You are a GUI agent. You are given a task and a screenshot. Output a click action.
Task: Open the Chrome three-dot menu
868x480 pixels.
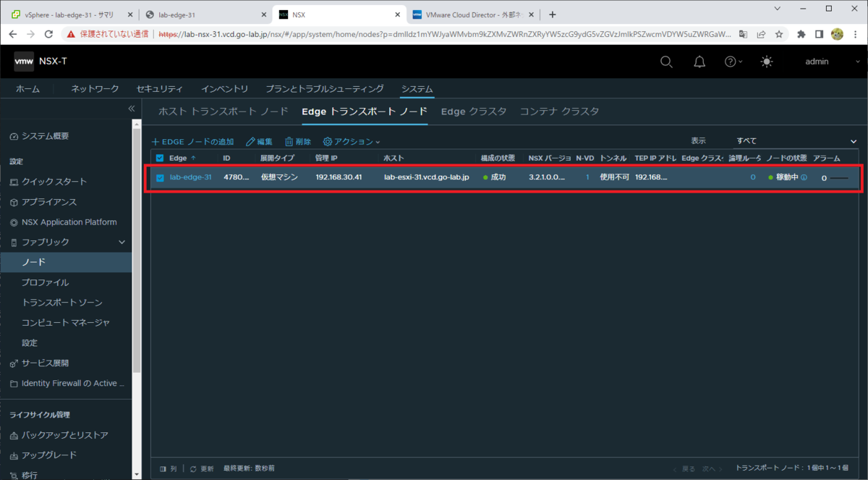coord(856,34)
